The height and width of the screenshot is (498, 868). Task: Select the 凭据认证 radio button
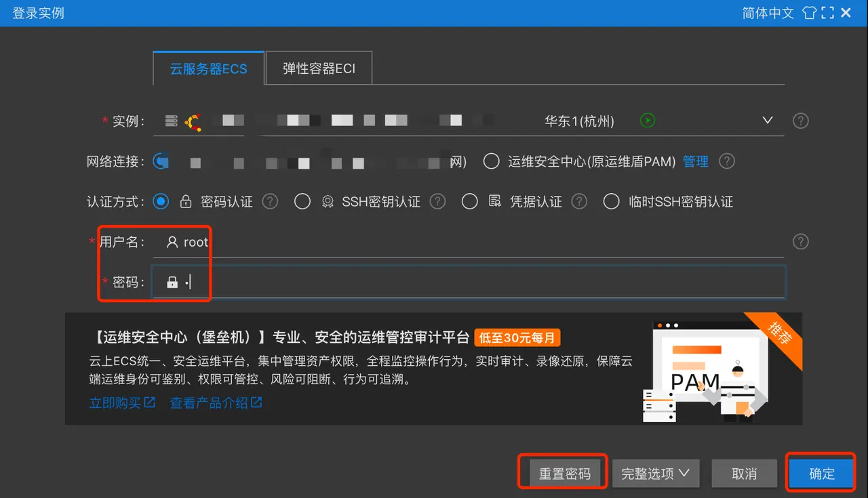(x=470, y=201)
